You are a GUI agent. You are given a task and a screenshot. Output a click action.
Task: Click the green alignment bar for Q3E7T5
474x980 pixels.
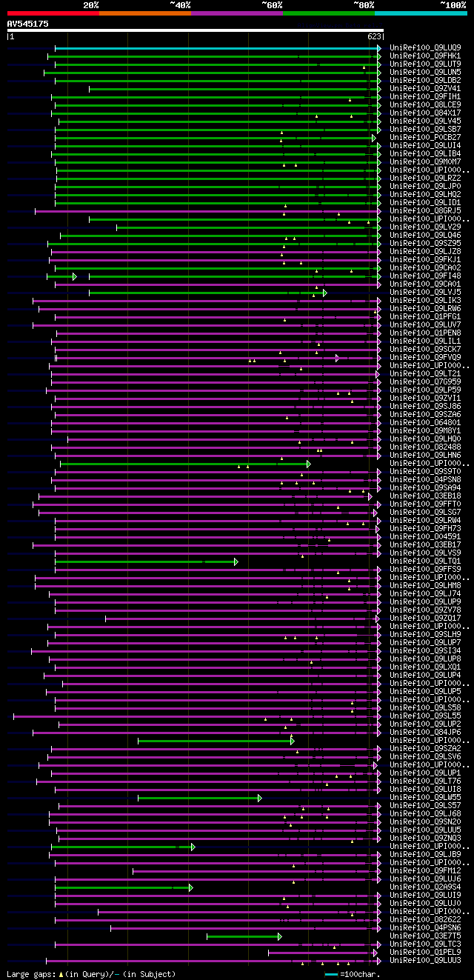pyautogui.click(x=244, y=936)
